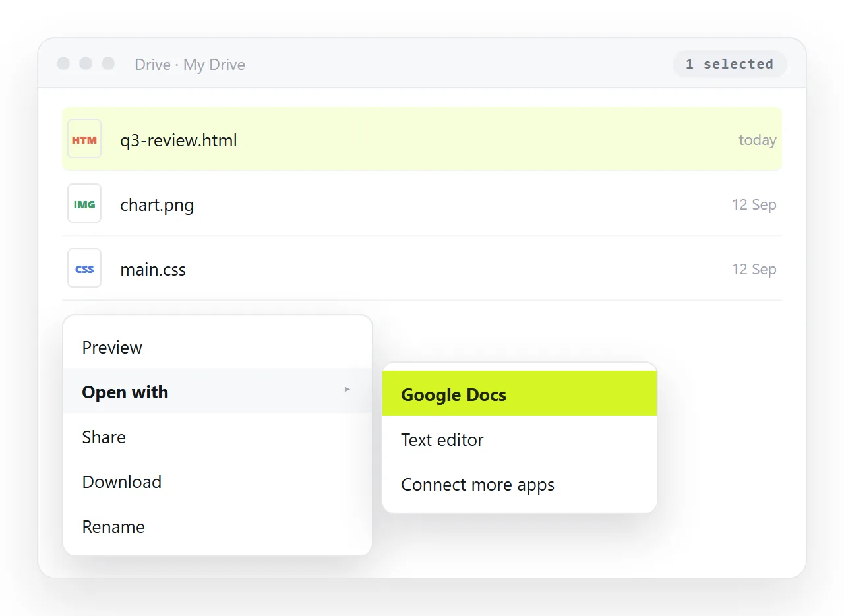Click the third gray window control dot
This screenshot has height=616, width=844.
click(108, 63)
